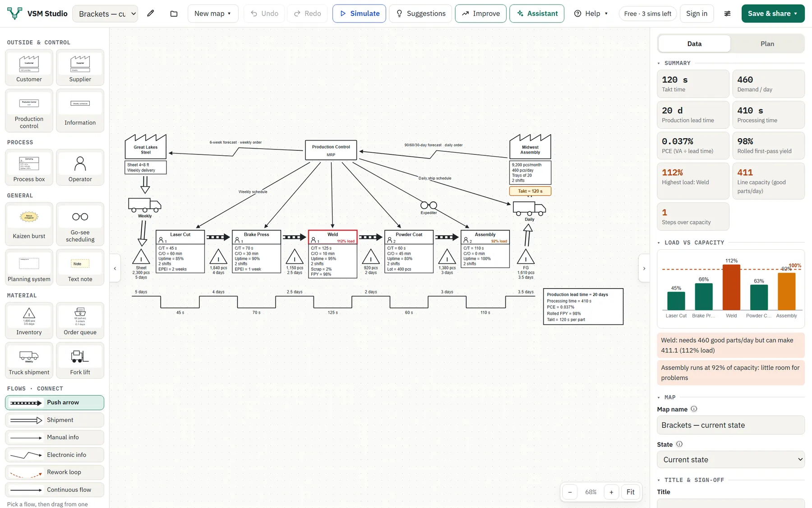Click the Map name input field
Screen dimensions: 812x508
coord(731,425)
